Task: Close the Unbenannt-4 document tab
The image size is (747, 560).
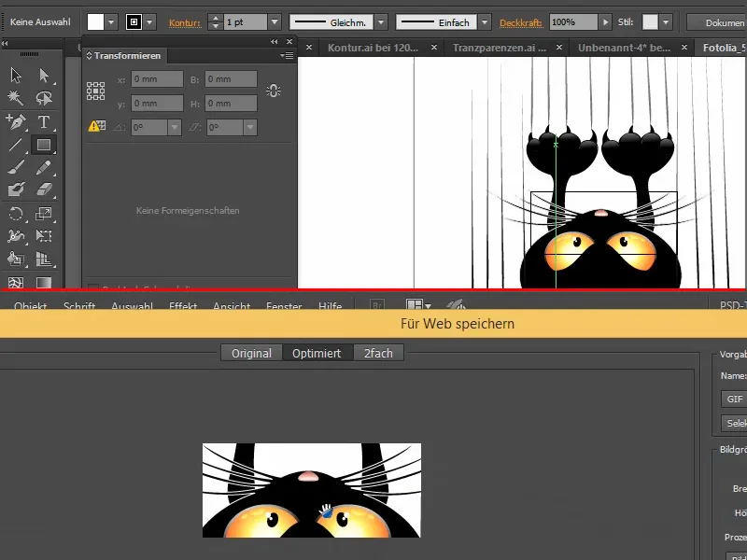Action: coord(684,48)
